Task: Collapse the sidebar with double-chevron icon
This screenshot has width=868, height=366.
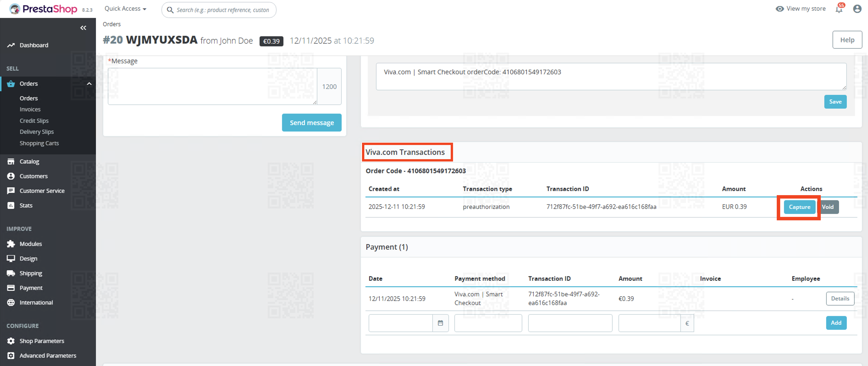Action: [83, 28]
